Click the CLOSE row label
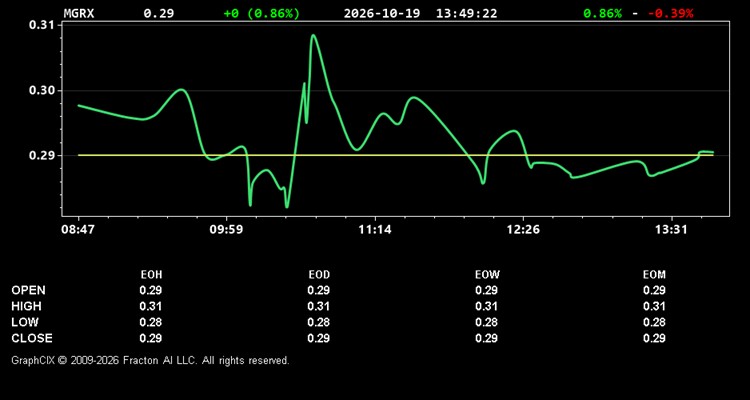Image resolution: width=750 pixels, height=400 pixels. click(32, 338)
